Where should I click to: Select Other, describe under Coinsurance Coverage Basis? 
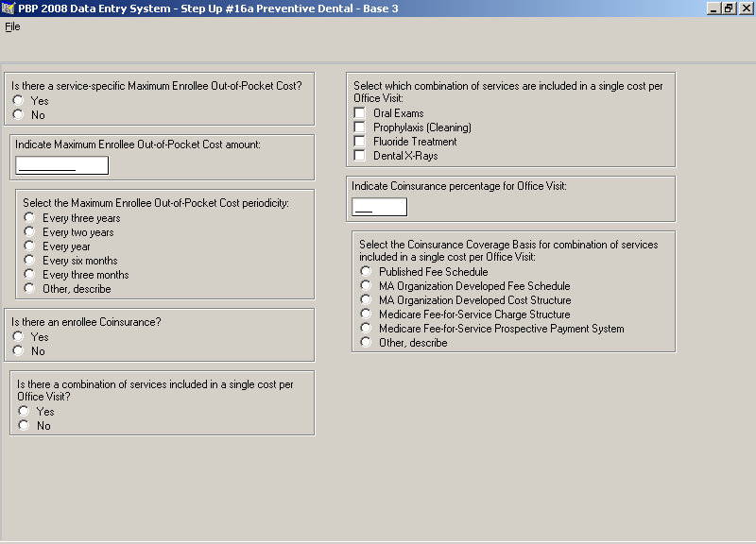click(366, 342)
